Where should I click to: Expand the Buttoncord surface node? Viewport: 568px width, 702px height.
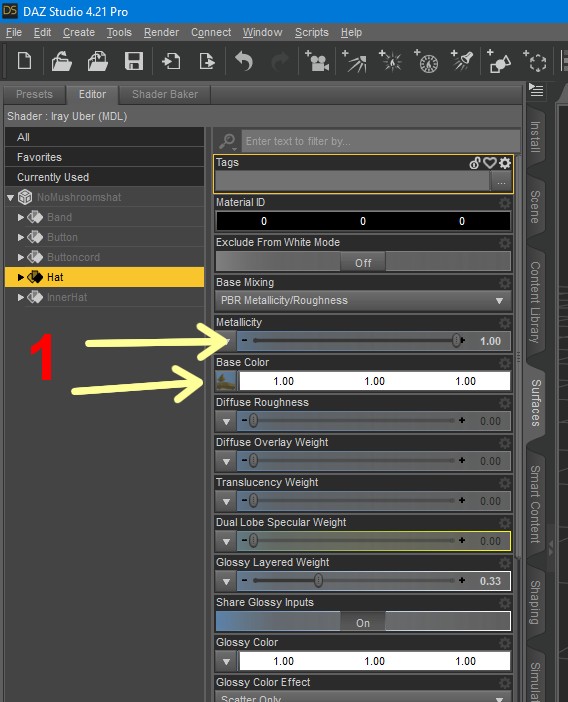[x=21, y=257]
